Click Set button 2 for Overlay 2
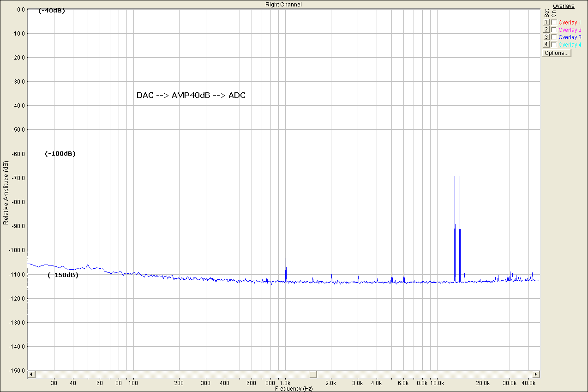The image size is (588, 392). [546, 30]
